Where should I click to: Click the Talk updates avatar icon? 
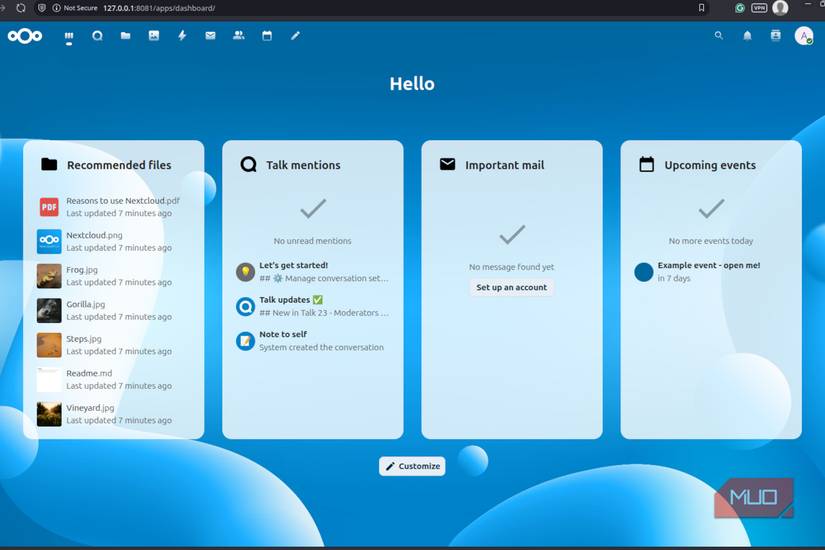click(x=245, y=306)
